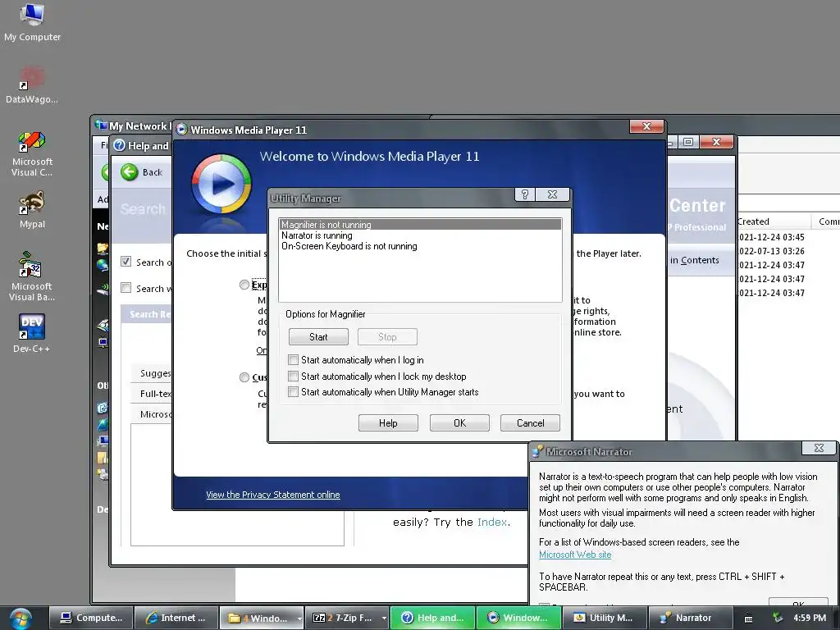Open the Microsoft Visual C++ desktop shortcut

click(x=32, y=153)
